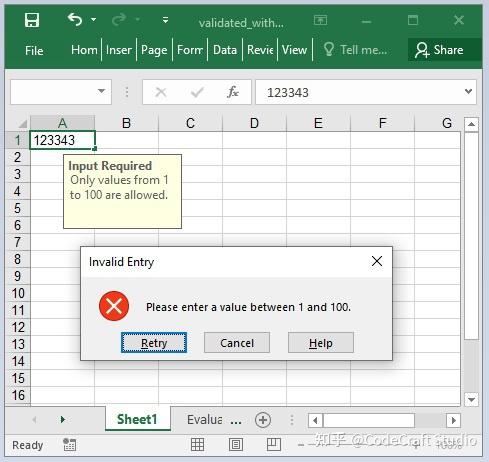Select row 1 header
The width and height of the screenshot is (489, 462).
click(18, 140)
